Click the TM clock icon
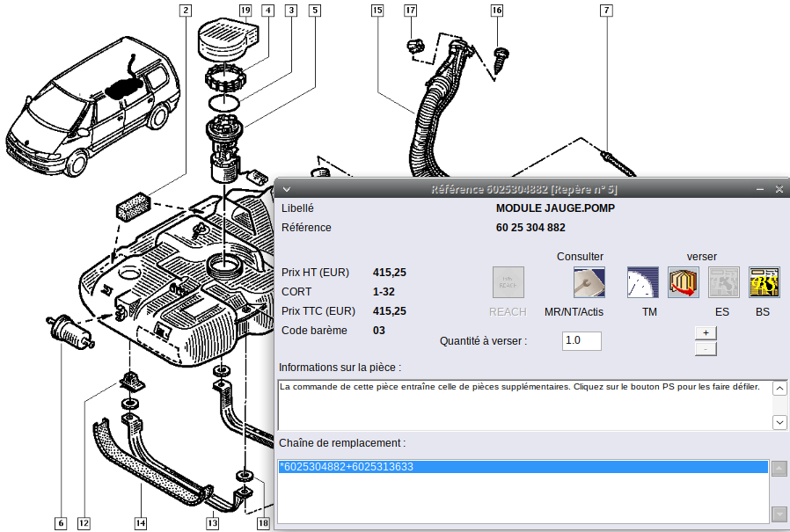The width and height of the screenshot is (790, 532). pos(642,282)
